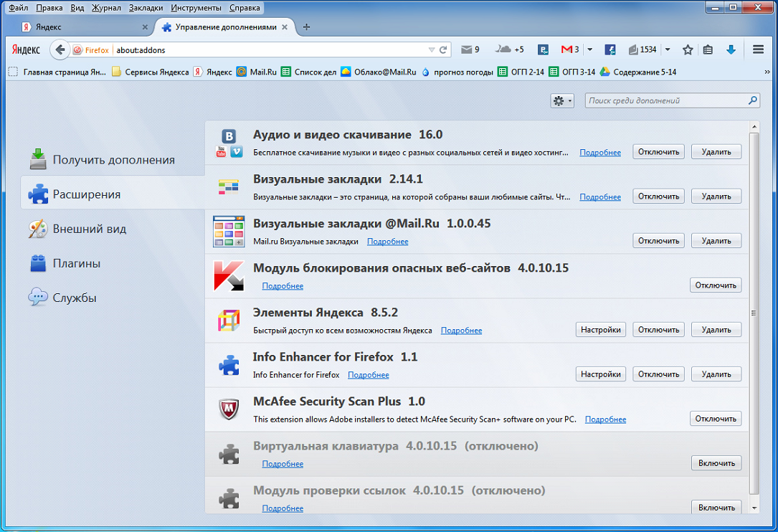Remove Визуальные закладки 2.14.1 extension

(x=716, y=196)
